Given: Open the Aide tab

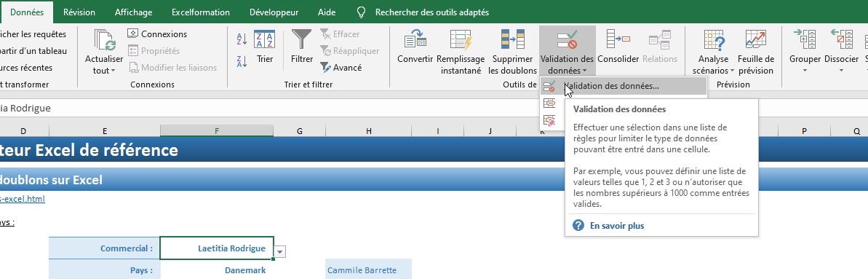Looking at the screenshot, I should [327, 12].
